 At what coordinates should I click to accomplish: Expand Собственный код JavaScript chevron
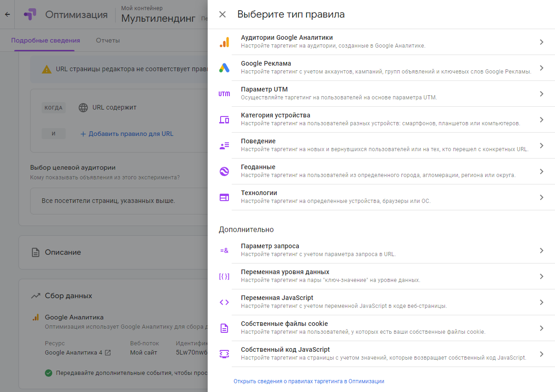pos(542,354)
